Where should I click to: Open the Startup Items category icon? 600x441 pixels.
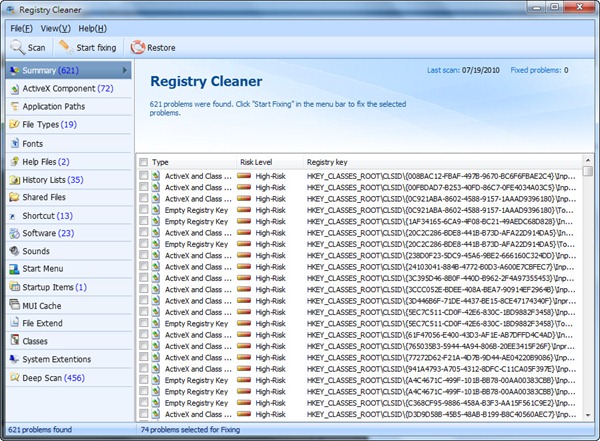tap(13, 287)
